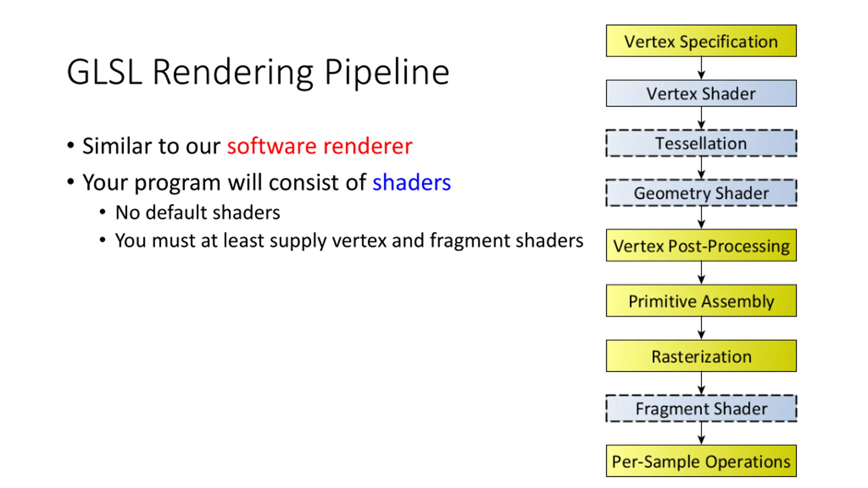The width and height of the screenshot is (868, 488).
Task: Click the 'Similar to our' bullet text
Action: (x=152, y=146)
